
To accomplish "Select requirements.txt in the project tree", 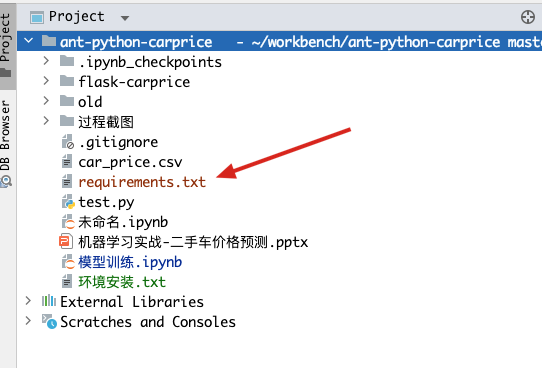I will pos(142,182).
